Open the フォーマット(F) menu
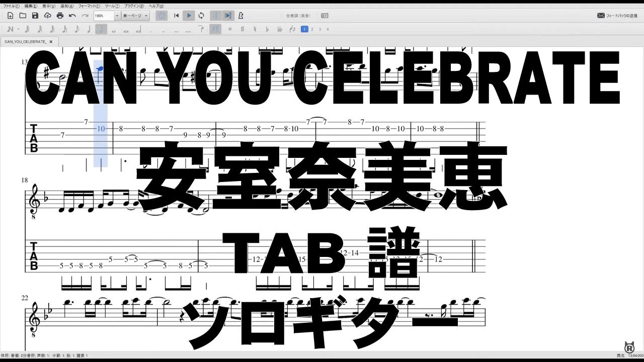Image resolution: width=644 pixels, height=362 pixels. 89,6
